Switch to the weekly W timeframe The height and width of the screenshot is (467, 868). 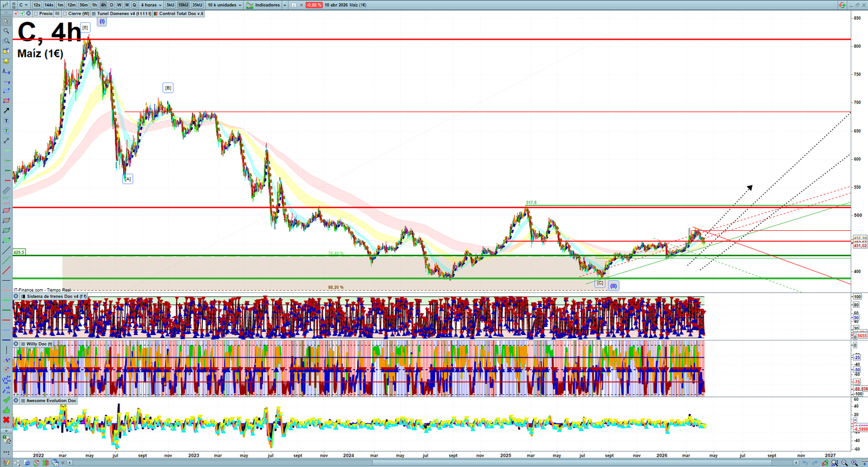119,5
